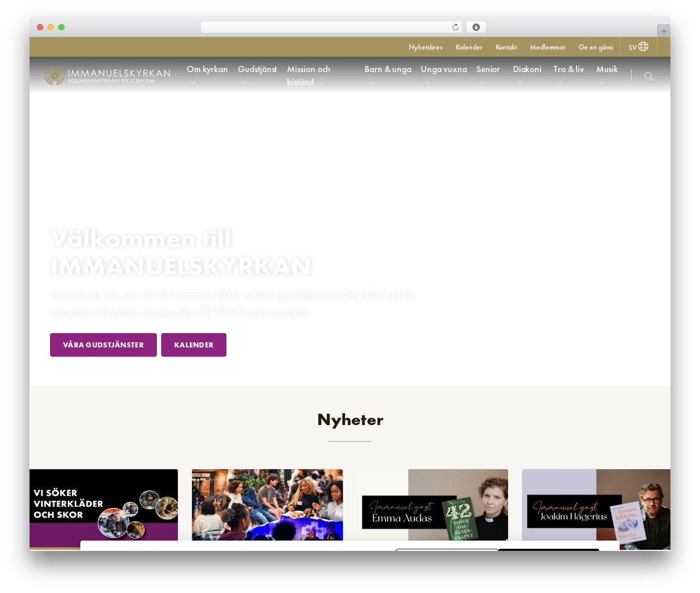Open the Nyhetsbrev link
Screen dimensions: 700x593
[425, 47]
